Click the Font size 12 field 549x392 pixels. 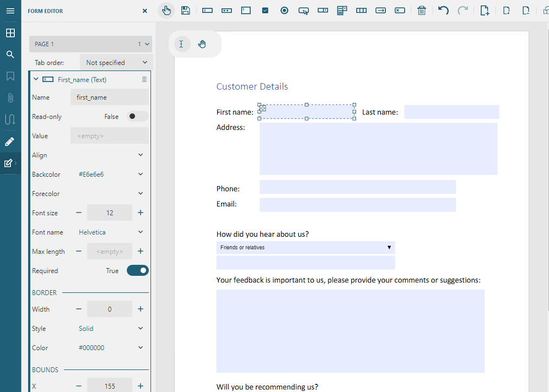[x=110, y=213]
